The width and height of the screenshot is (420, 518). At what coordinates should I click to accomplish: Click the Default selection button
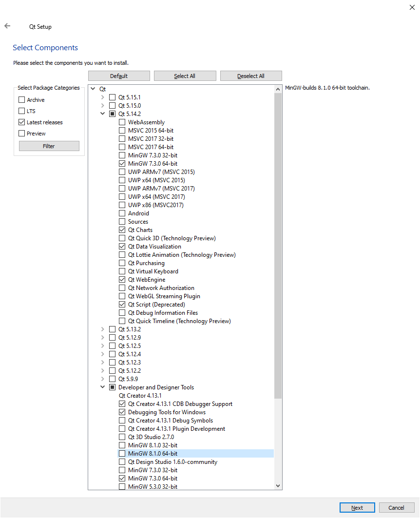coord(119,76)
